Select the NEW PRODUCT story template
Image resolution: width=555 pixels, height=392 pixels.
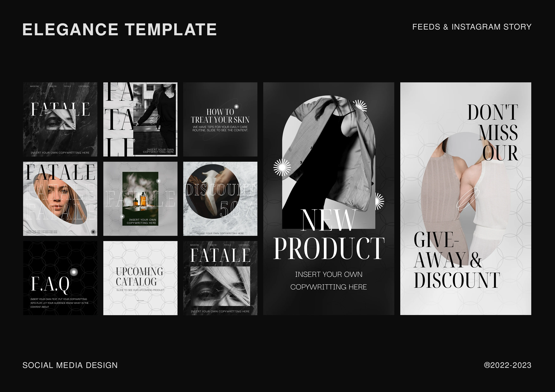[x=328, y=199]
